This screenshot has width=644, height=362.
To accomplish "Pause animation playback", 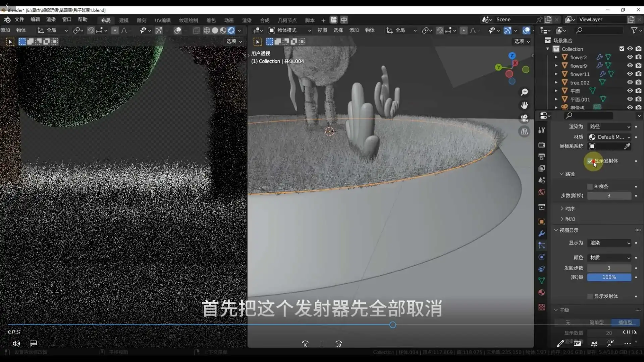I will click(322, 343).
